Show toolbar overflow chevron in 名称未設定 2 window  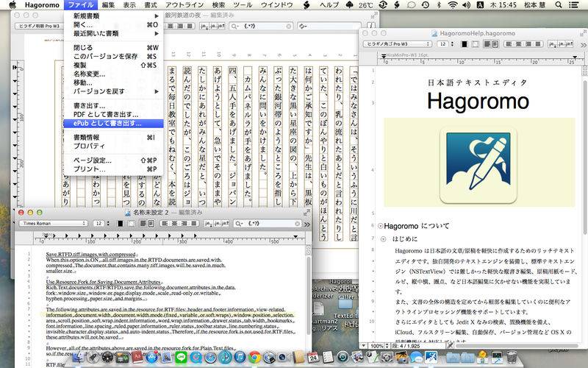(x=307, y=224)
